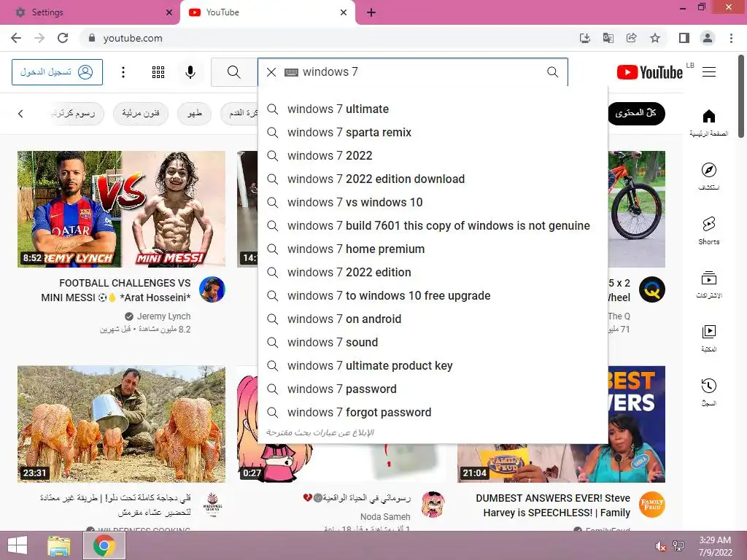Go back with the browser back arrow
This screenshot has height=560, width=747.
point(16,38)
